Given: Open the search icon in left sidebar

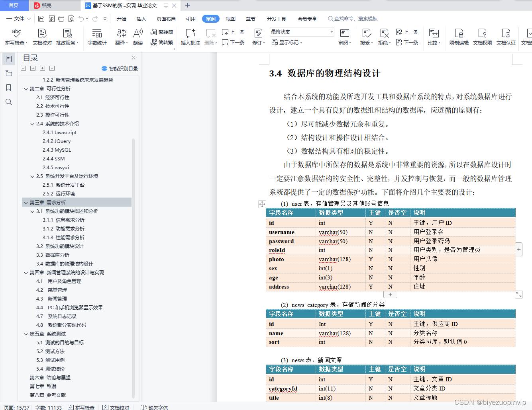Looking at the screenshot, I should click(9, 102).
